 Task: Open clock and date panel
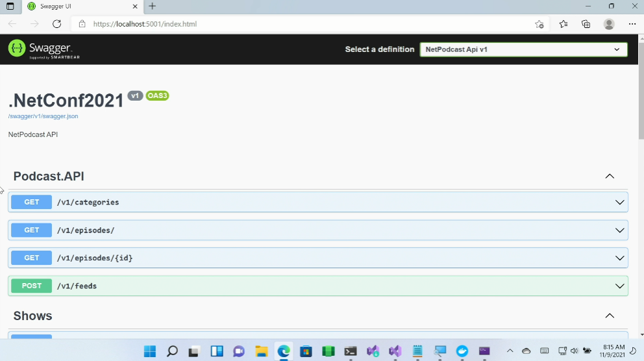[612, 351]
